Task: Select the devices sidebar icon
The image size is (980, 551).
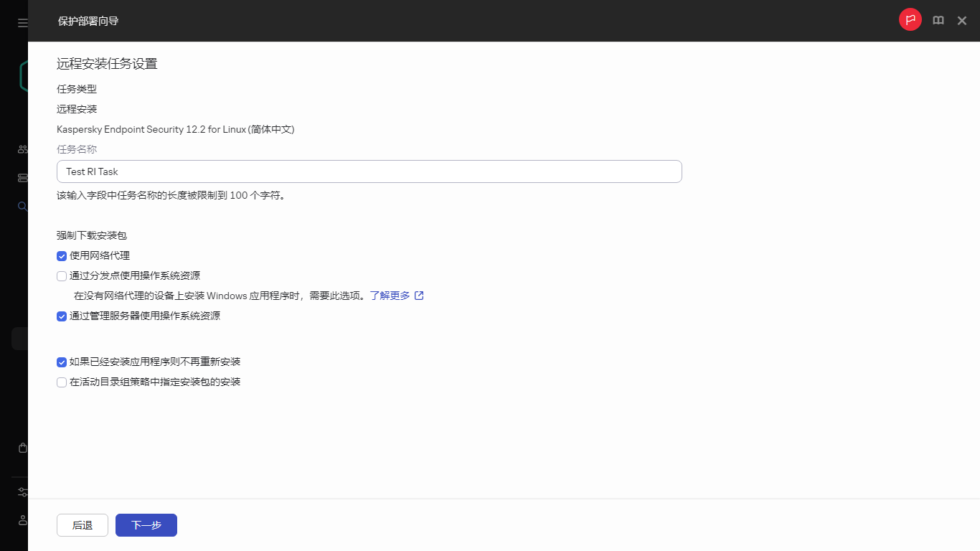Action: [22, 177]
